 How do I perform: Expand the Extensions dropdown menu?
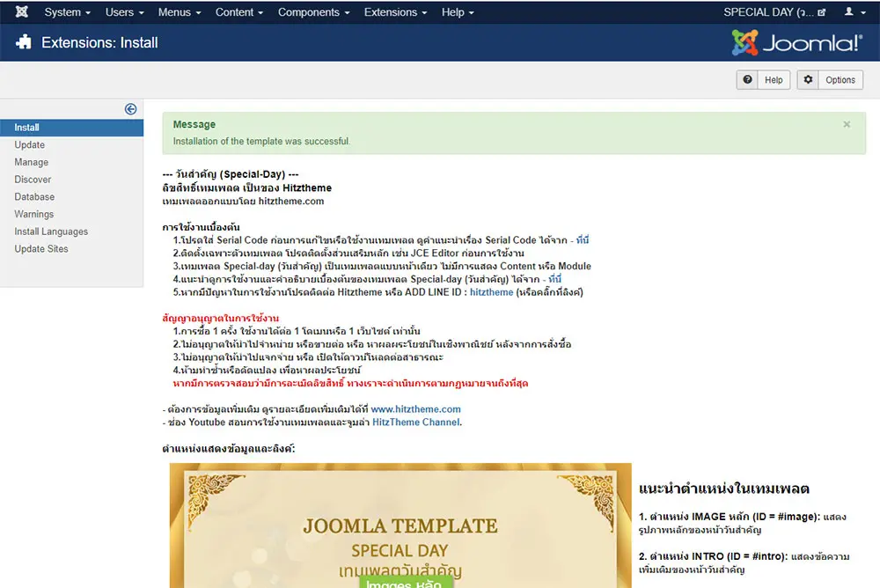coord(395,12)
